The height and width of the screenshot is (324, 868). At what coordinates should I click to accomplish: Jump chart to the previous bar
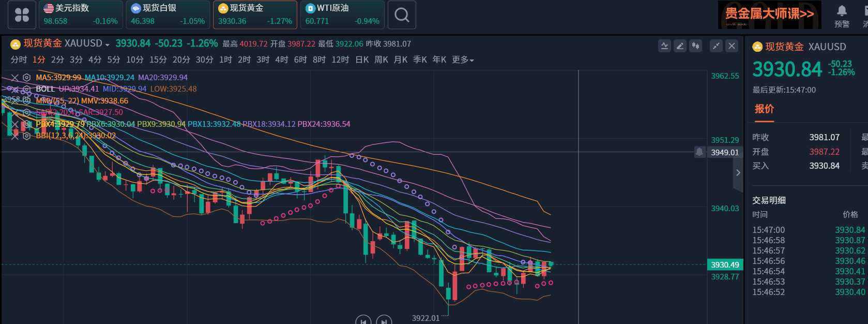coord(363,321)
